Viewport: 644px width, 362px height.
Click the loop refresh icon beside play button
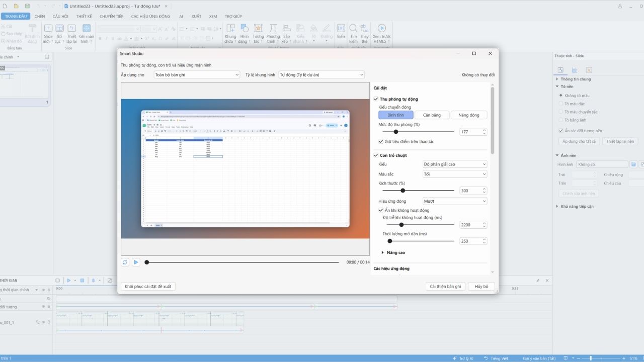coord(125,262)
